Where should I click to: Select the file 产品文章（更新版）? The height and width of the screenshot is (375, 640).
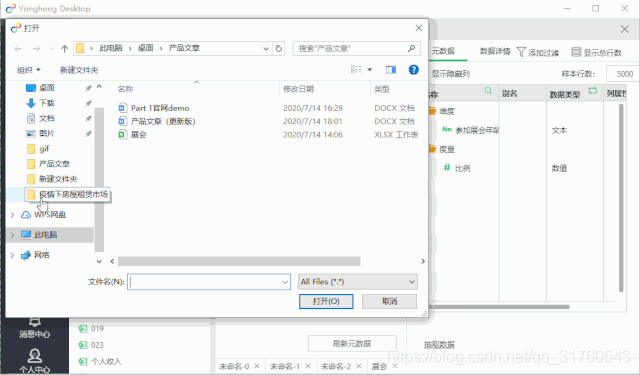(x=163, y=121)
